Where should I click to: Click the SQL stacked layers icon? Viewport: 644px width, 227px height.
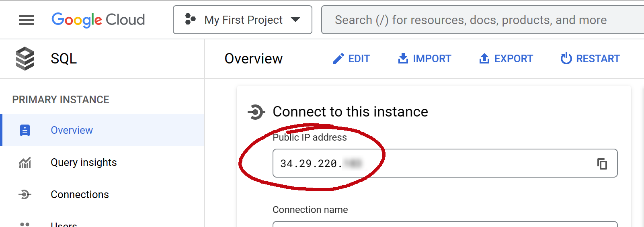pyautogui.click(x=25, y=59)
